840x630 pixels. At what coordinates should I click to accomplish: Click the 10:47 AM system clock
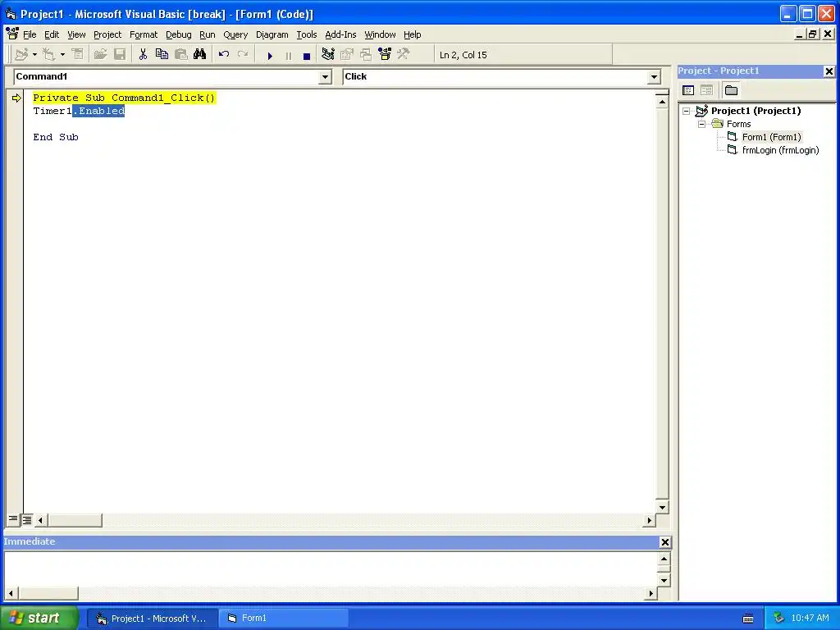click(x=810, y=619)
